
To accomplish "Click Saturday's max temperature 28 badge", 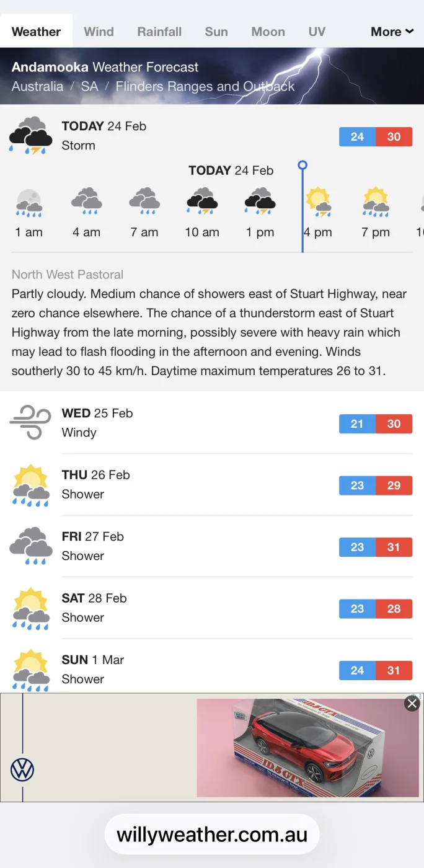I will click(394, 609).
